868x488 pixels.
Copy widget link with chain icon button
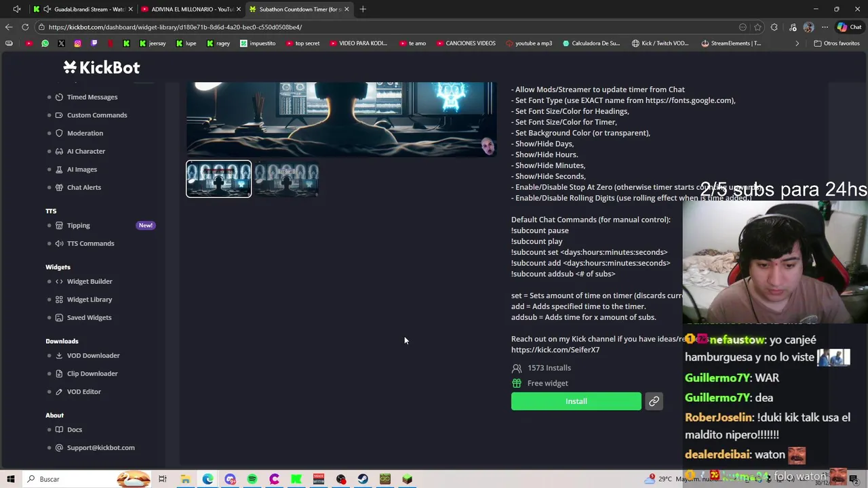coord(654,401)
